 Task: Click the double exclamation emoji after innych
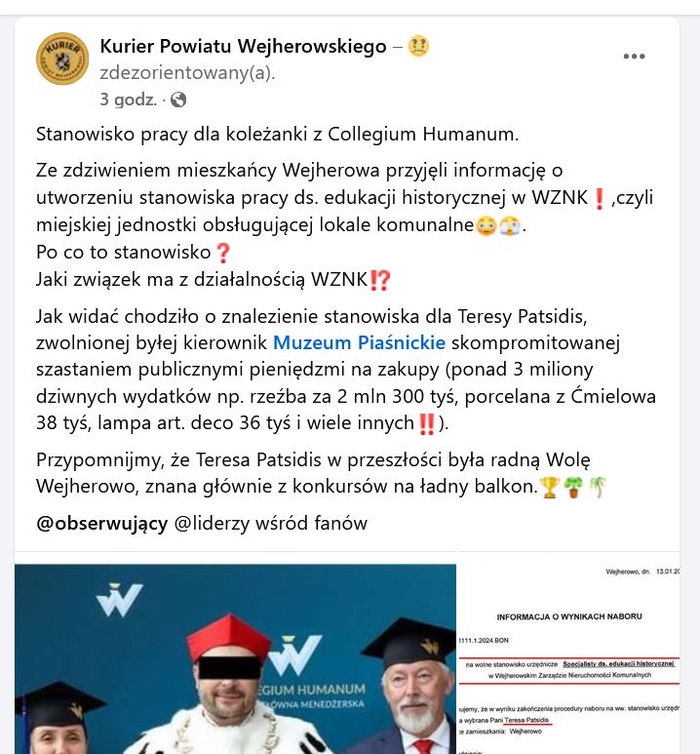tap(427, 424)
